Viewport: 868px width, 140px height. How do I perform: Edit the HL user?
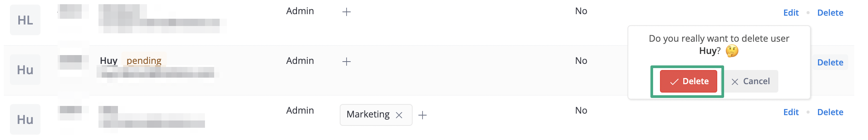[x=791, y=13]
